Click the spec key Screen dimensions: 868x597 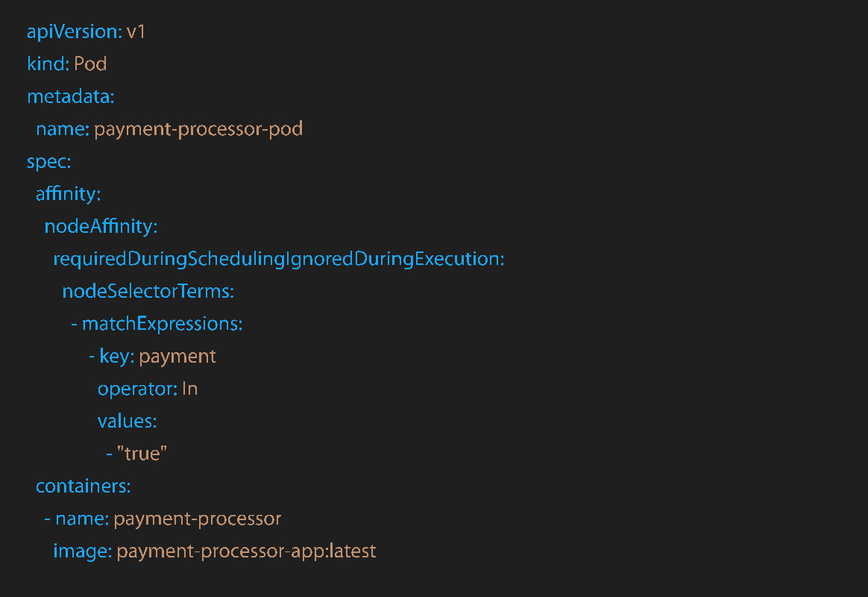tap(48, 162)
